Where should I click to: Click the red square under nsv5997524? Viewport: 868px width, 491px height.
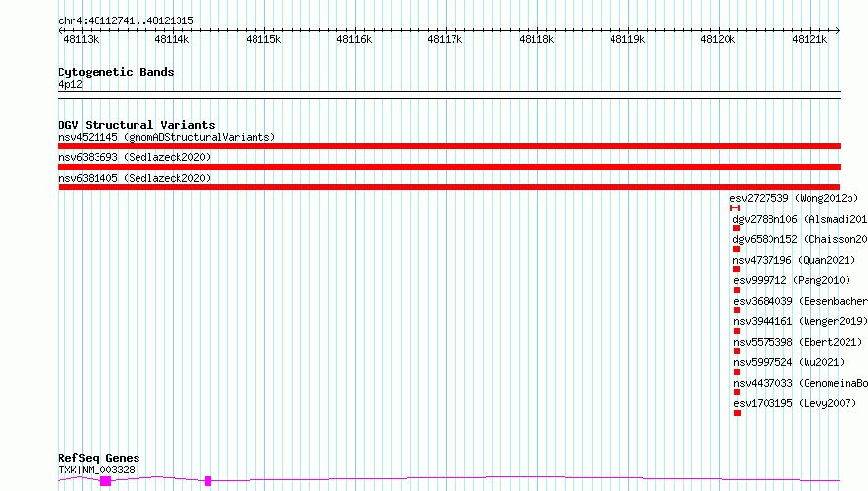pos(737,372)
